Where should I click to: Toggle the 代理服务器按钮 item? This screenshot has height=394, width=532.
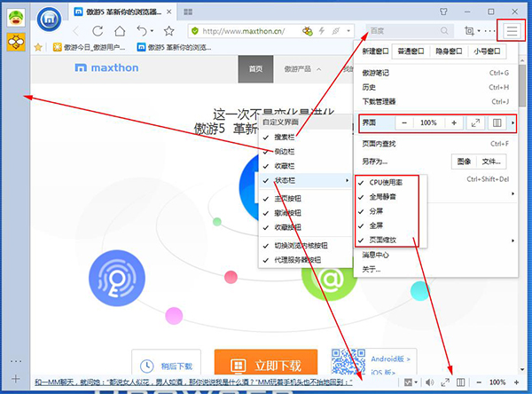pyautogui.click(x=305, y=260)
